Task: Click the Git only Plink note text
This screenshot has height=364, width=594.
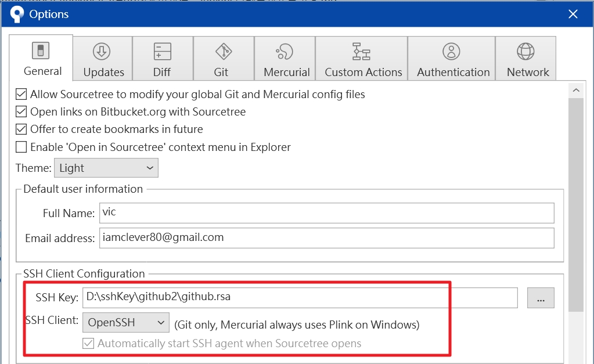Action: click(x=297, y=325)
